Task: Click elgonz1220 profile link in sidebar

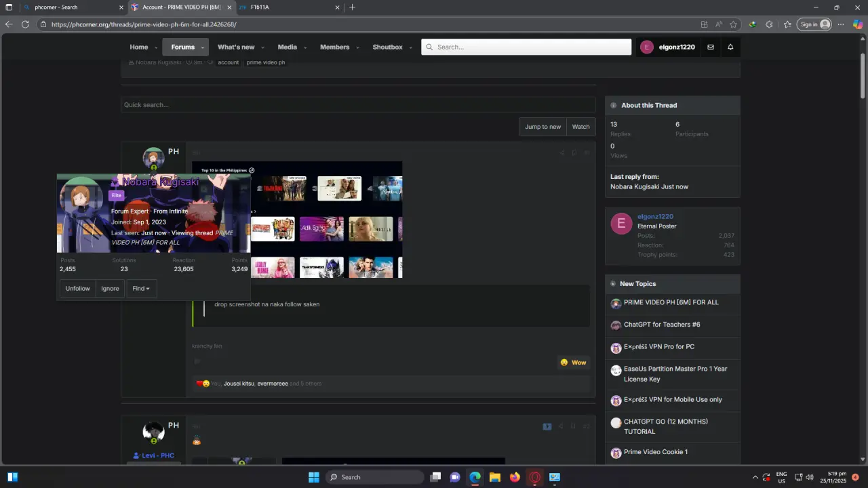Action: coord(655,217)
